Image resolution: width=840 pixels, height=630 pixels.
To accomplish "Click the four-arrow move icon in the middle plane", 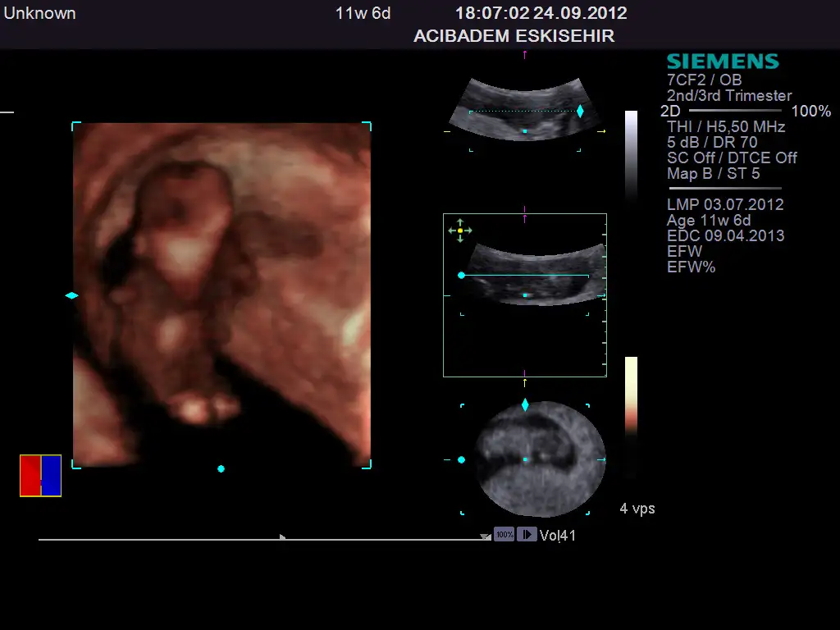I will pyautogui.click(x=460, y=231).
